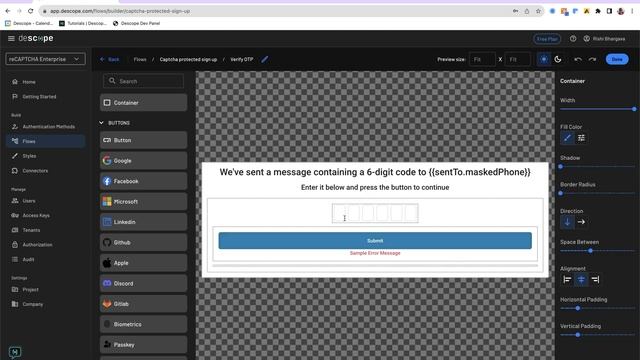The width and height of the screenshot is (640, 360).
Task: Click the Done button
Action: (x=617, y=60)
